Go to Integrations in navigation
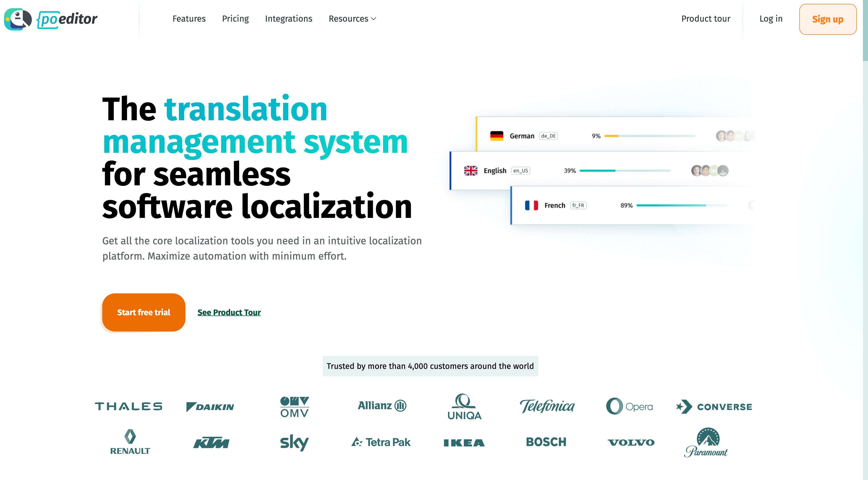 [288, 19]
